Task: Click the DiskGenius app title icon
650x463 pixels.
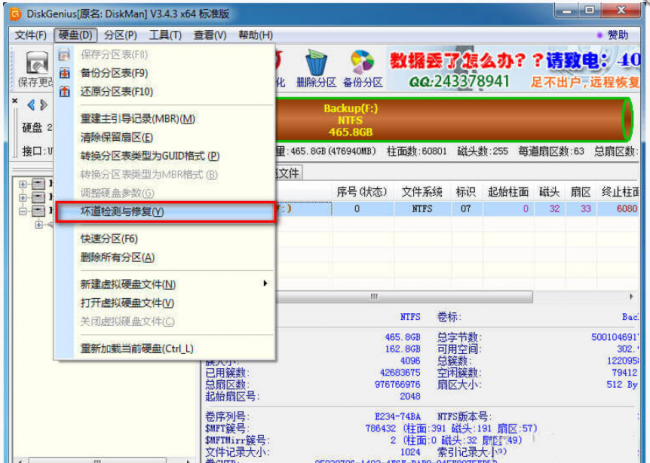Action: tap(15, 14)
